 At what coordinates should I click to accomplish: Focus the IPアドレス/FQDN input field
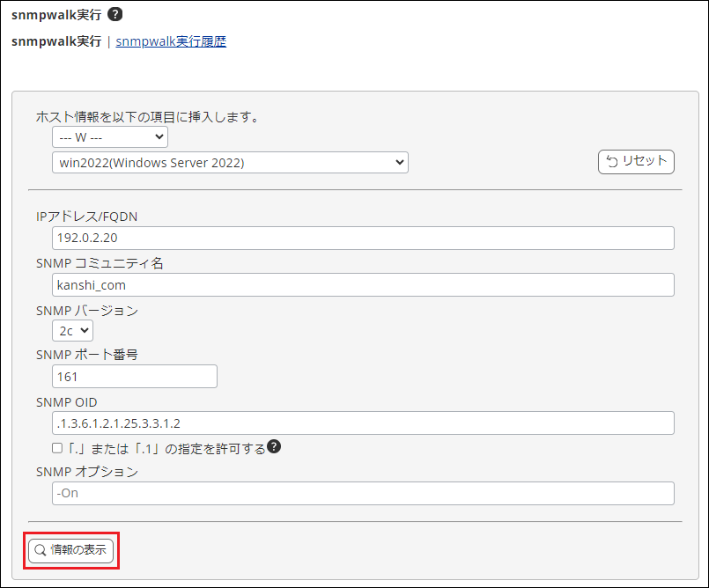click(363, 239)
